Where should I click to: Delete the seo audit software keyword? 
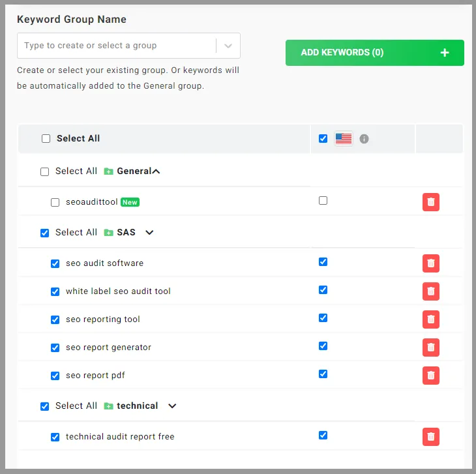pyautogui.click(x=431, y=263)
